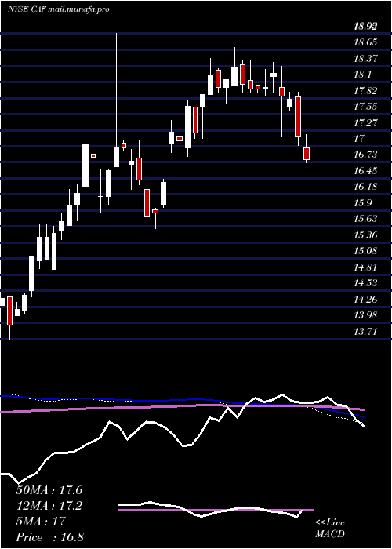392x549 pixels.
Task: Click the 13.98 price axis label
Action: 365,314
